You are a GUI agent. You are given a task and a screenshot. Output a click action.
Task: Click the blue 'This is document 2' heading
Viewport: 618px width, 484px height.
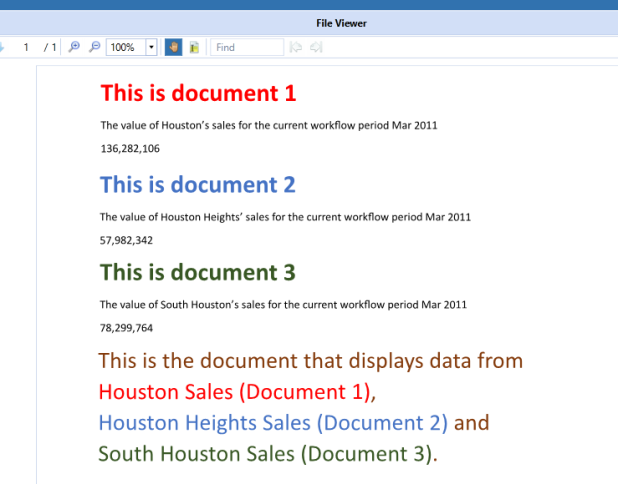tap(198, 184)
